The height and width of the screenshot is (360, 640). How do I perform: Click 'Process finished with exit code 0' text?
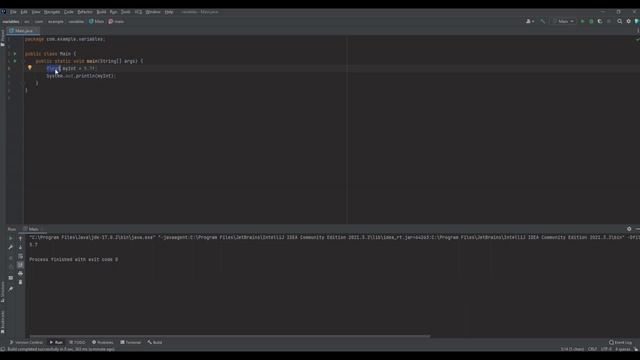point(73,260)
